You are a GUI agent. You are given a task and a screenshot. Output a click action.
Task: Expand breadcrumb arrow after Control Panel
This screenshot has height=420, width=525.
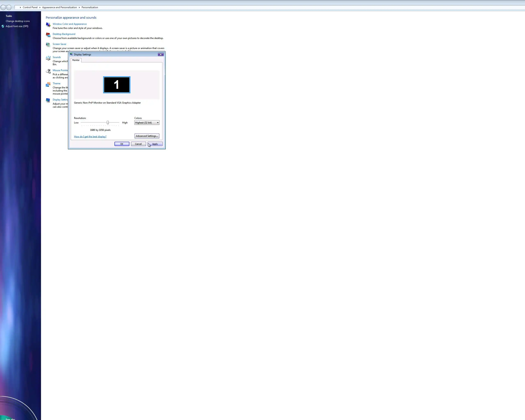pos(40,8)
